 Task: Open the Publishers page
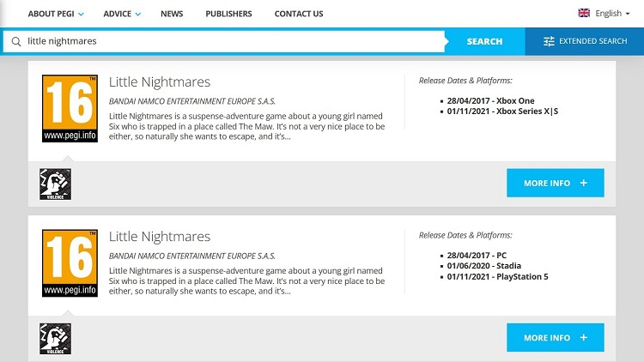tap(228, 14)
